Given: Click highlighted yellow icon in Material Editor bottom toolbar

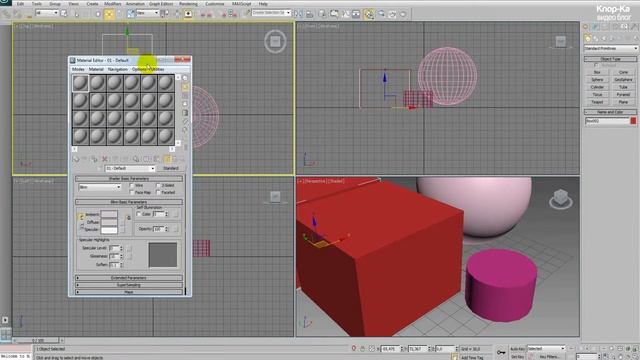Looking at the screenshot, I should point(168,159).
